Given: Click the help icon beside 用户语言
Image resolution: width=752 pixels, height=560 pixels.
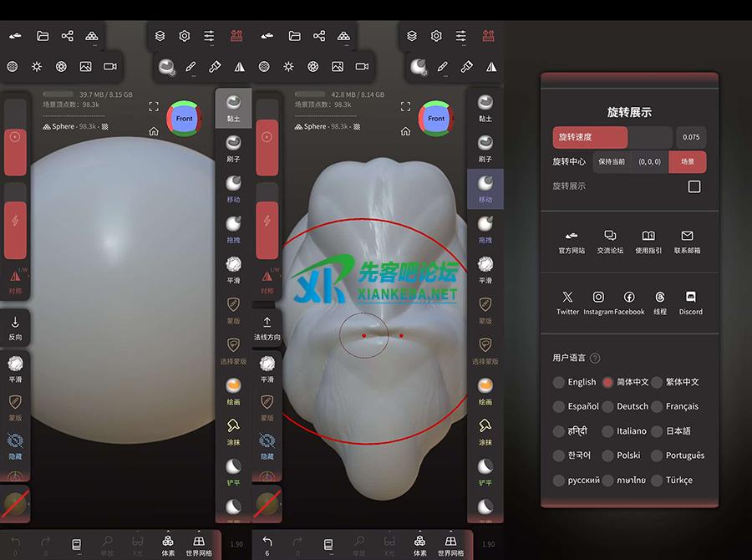Looking at the screenshot, I should 595,359.
